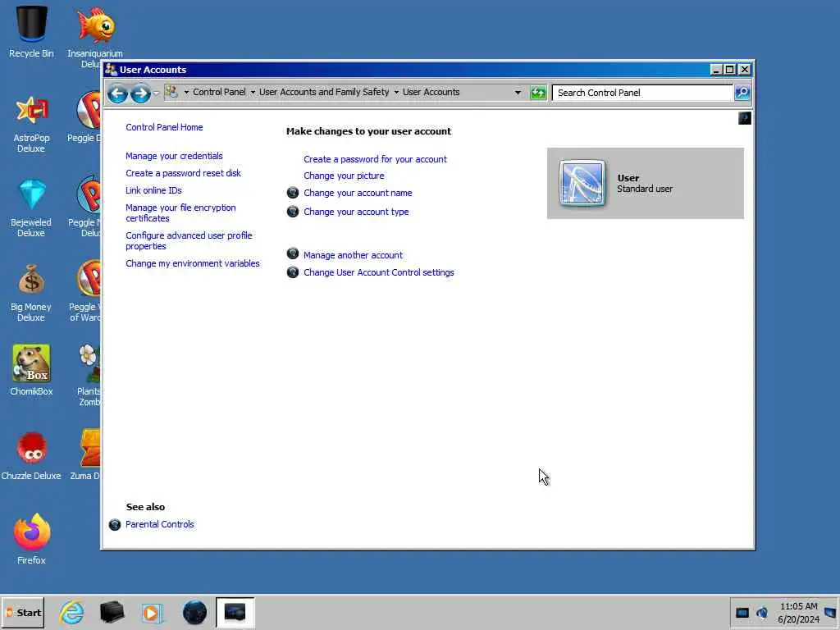
Task: Refresh the page with green refresh icon
Action: tap(538, 93)
